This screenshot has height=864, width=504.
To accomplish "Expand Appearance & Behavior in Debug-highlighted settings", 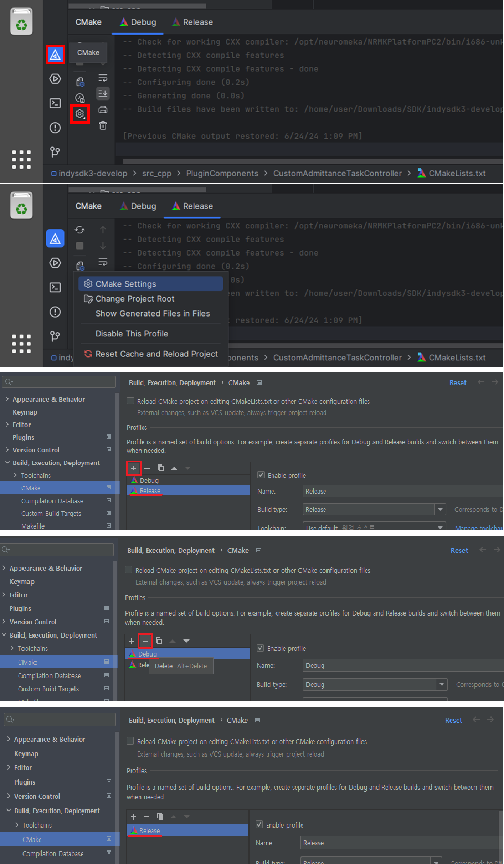I will (x=4, y=568).
